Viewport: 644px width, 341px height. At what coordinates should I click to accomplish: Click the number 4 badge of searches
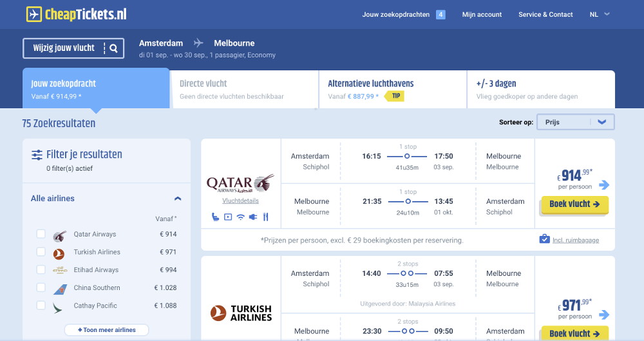click(x=440, y=14)
